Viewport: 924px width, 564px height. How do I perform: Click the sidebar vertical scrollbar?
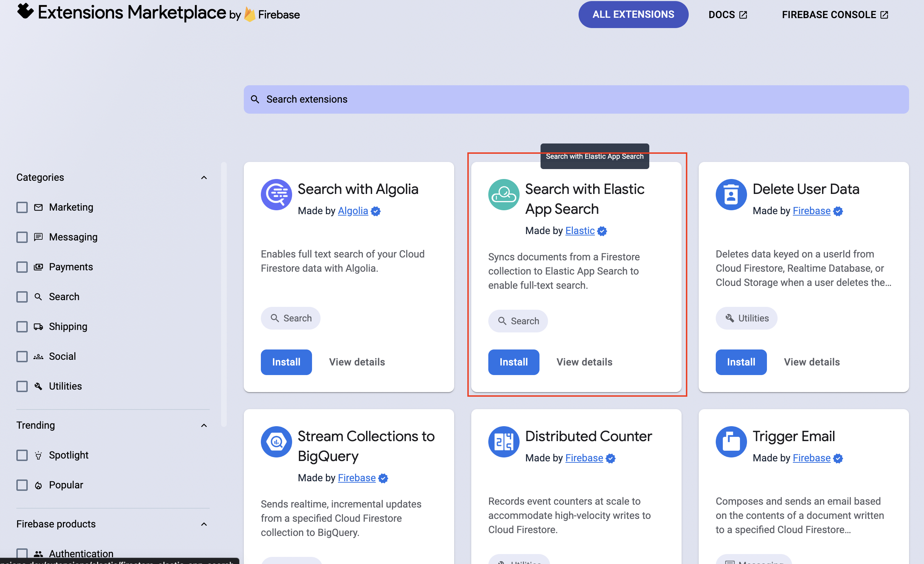(x=224, y=294)
